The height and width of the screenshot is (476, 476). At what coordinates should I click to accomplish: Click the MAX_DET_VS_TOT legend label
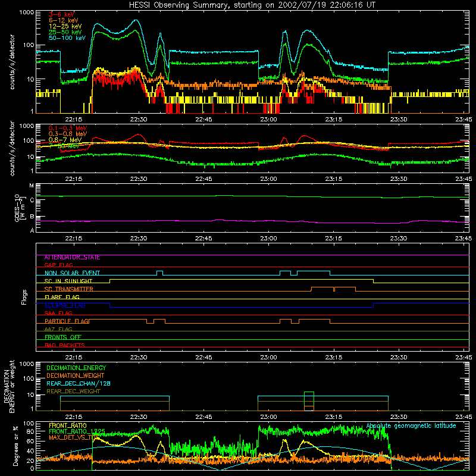[73, 437]
